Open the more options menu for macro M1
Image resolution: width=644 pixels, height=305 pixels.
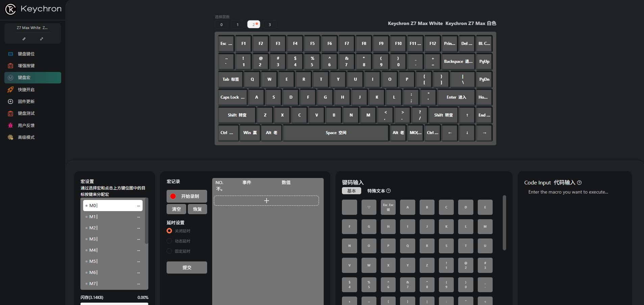[139, 217]
